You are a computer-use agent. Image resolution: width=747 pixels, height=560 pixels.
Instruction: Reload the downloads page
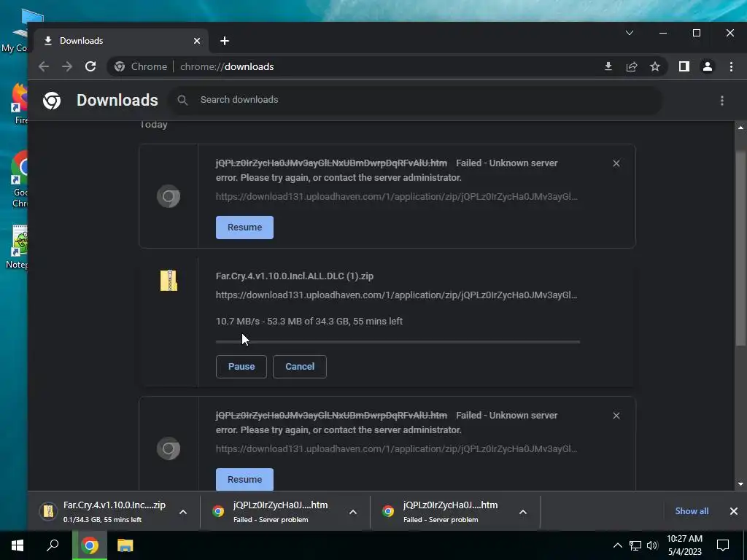(x=90, y=66)
